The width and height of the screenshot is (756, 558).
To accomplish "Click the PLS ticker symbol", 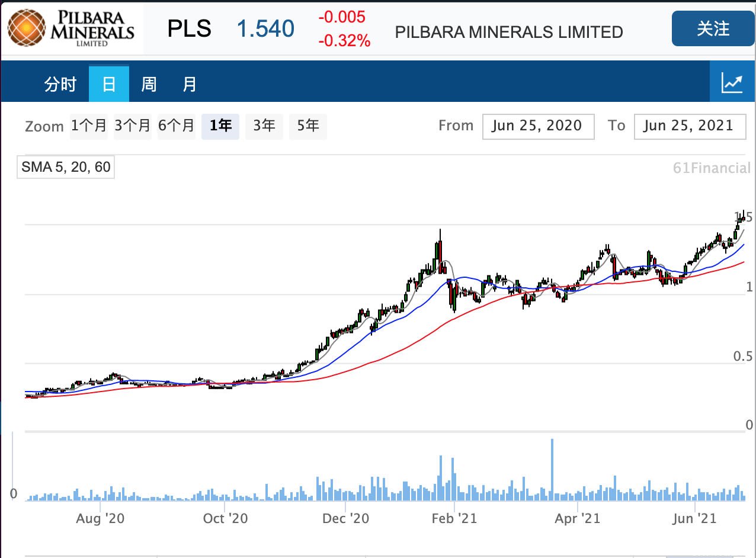I will (189, 28).
